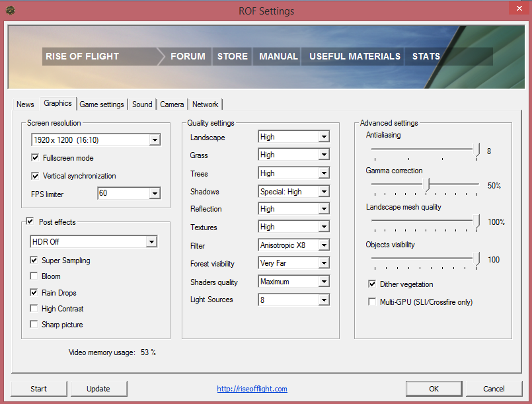Enable the Bloom checkbox
The image size is (532, 404).
[34, 276]
